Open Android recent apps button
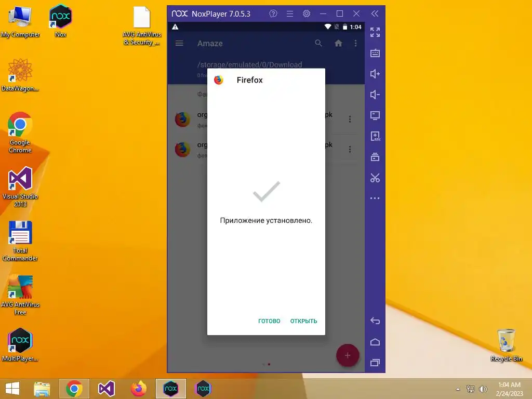 pyautogui.click(x=375, y=363)
